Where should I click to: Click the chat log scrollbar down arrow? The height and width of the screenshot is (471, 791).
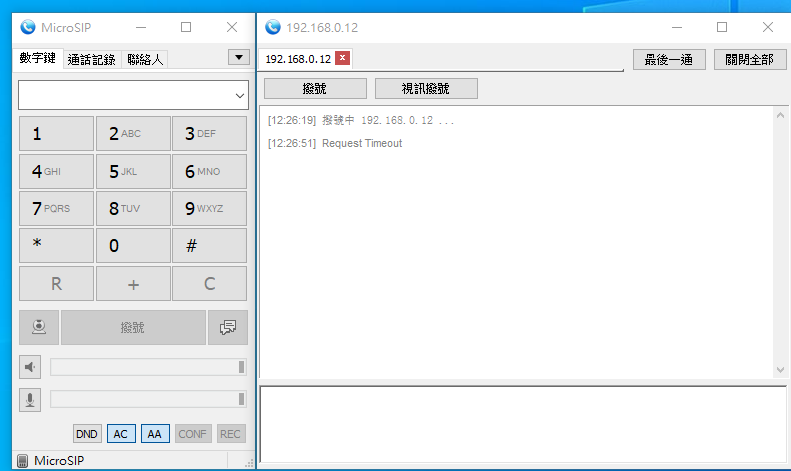(x=780, y=370)
